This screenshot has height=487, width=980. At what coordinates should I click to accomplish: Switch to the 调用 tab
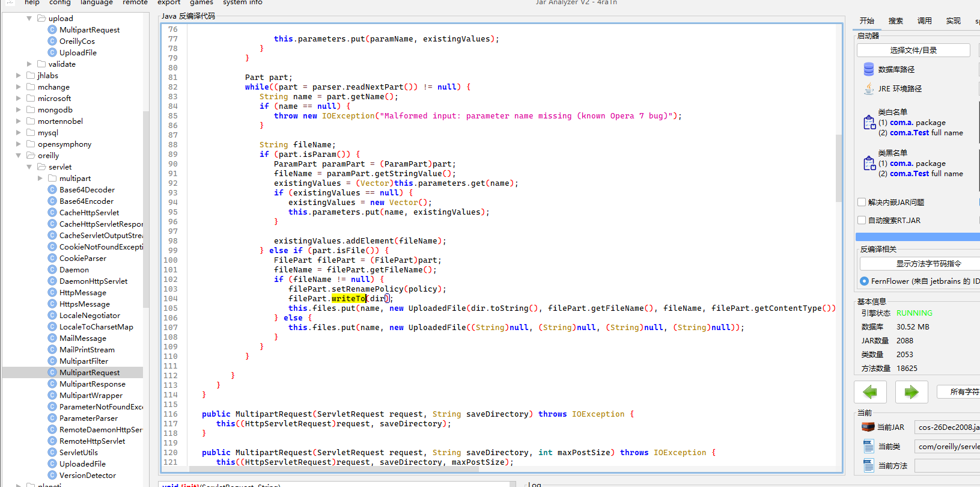[924, 20]
